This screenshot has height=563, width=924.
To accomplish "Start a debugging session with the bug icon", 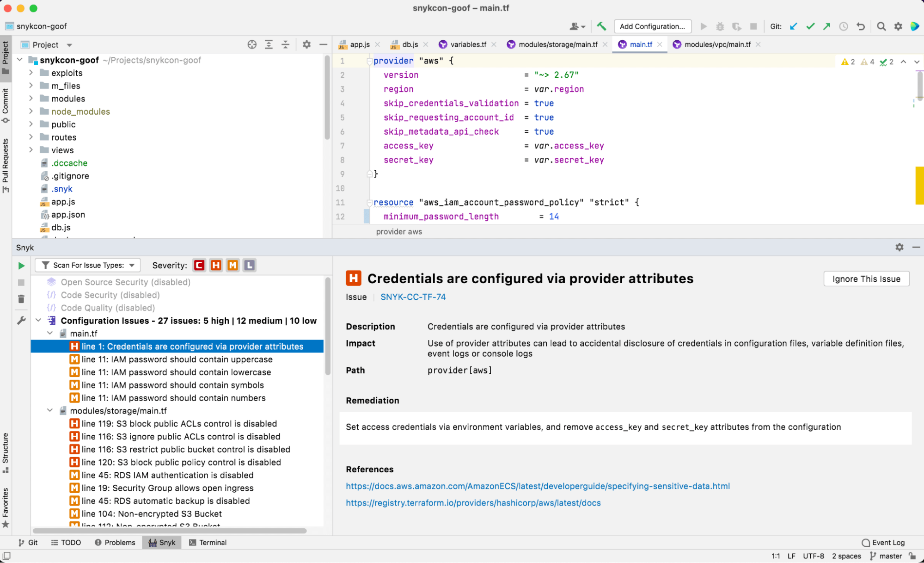I will click(720, 26).
